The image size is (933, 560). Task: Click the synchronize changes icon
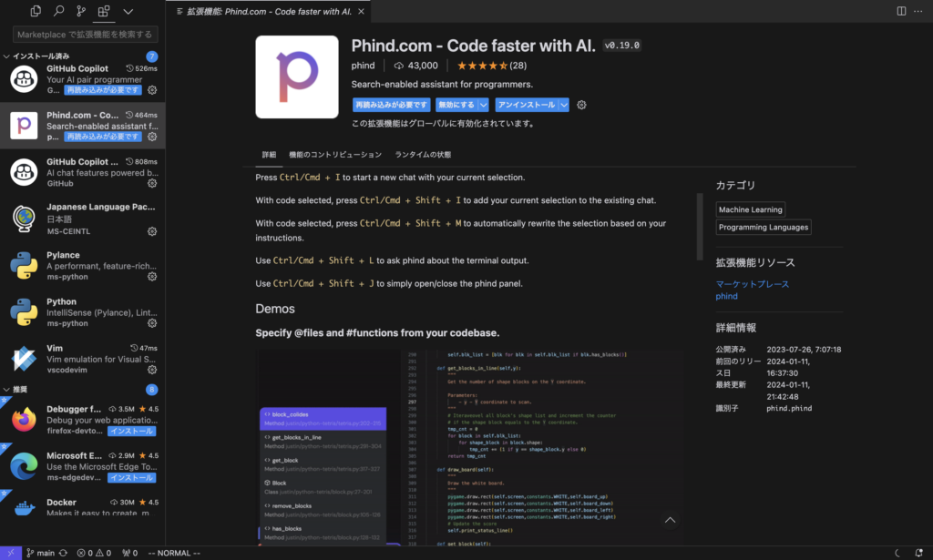point(63,553)
